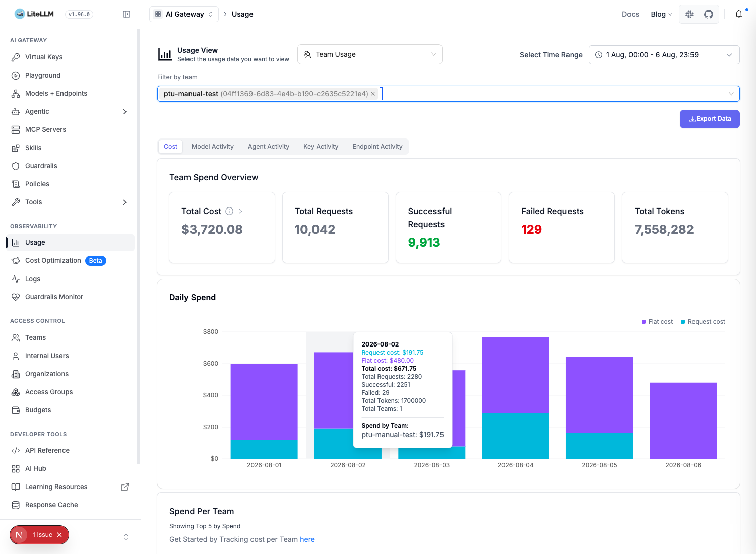Click the Export Data button
This screenshot has height=554, width=756.
710,119
